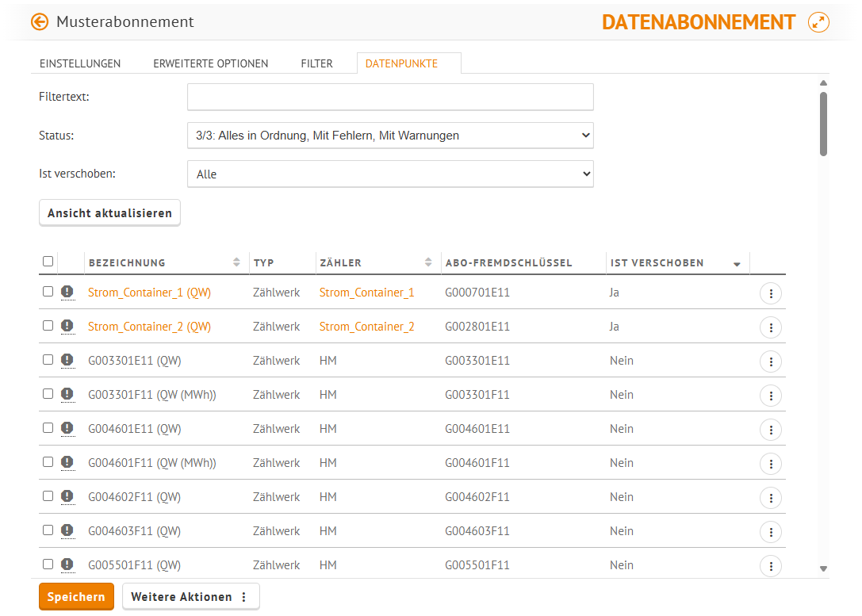
Task: Click warning status icon of G004601E11 (QW)
Action: pyautogui.click(x=67, y=428)
